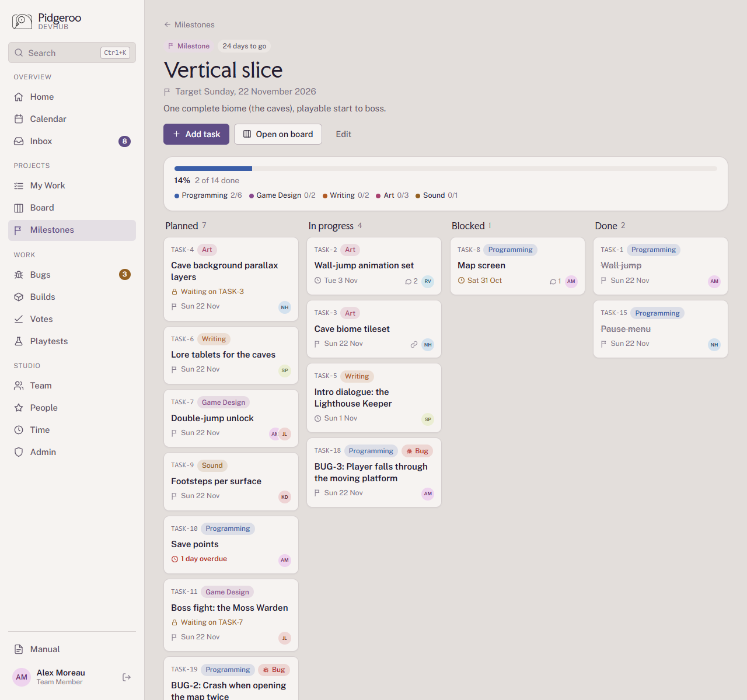
Task: Go to My Work
Action: coord(72,185)
